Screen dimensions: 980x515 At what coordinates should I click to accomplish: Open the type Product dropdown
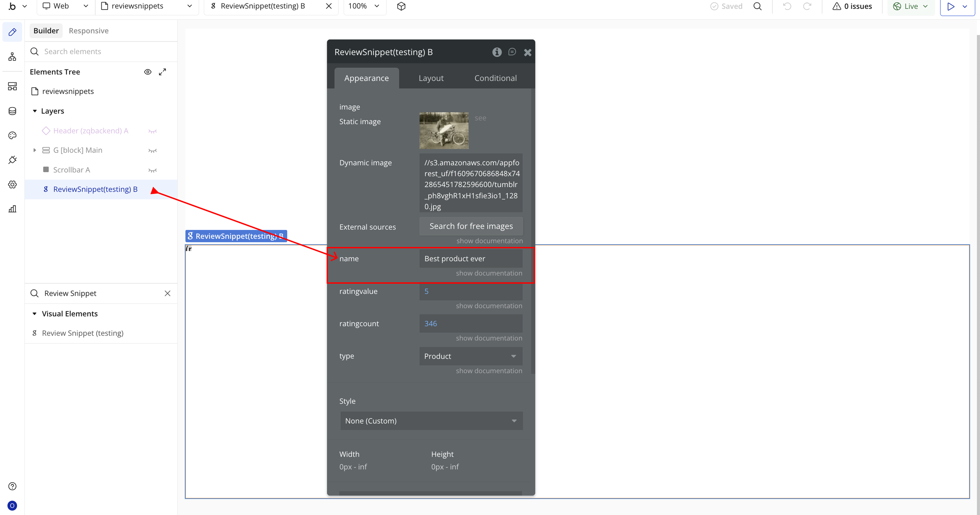click(471, 356)
